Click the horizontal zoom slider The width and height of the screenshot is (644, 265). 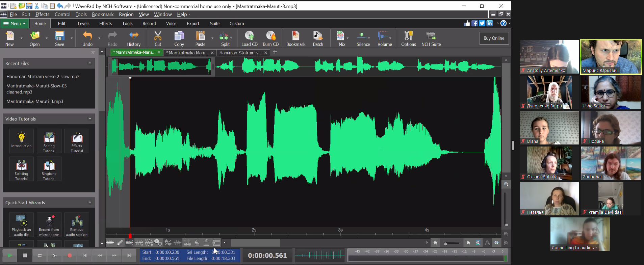452,243
